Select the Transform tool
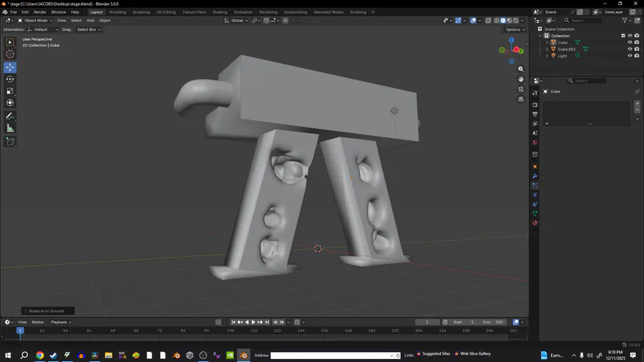Image resolution: width=644 pixels, height=362 pixels. point(10,103)
